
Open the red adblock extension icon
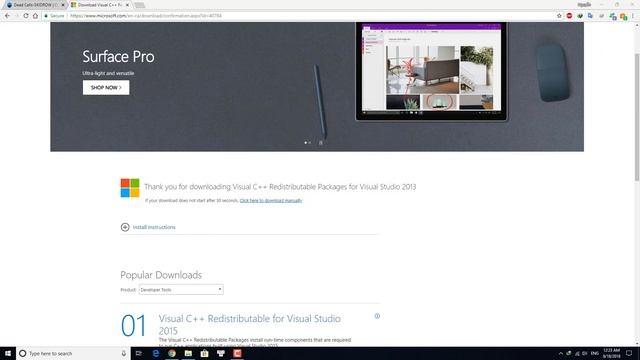click(x=569, y=16)
